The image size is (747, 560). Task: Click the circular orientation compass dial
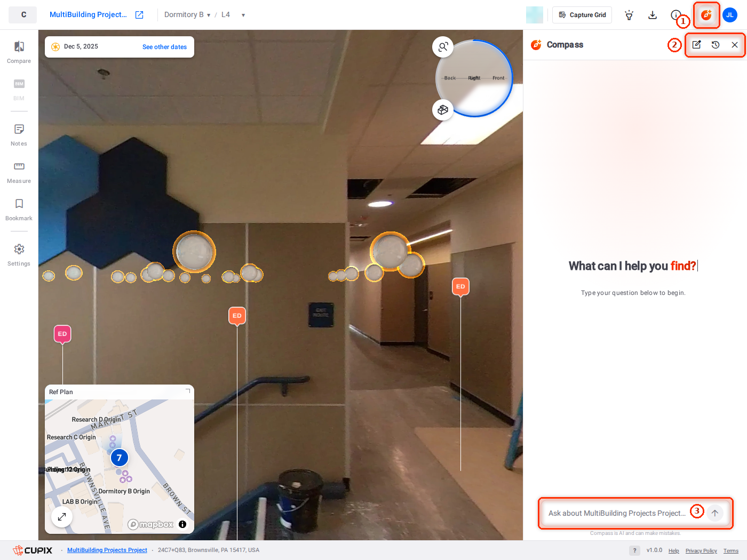pos(474,78)
